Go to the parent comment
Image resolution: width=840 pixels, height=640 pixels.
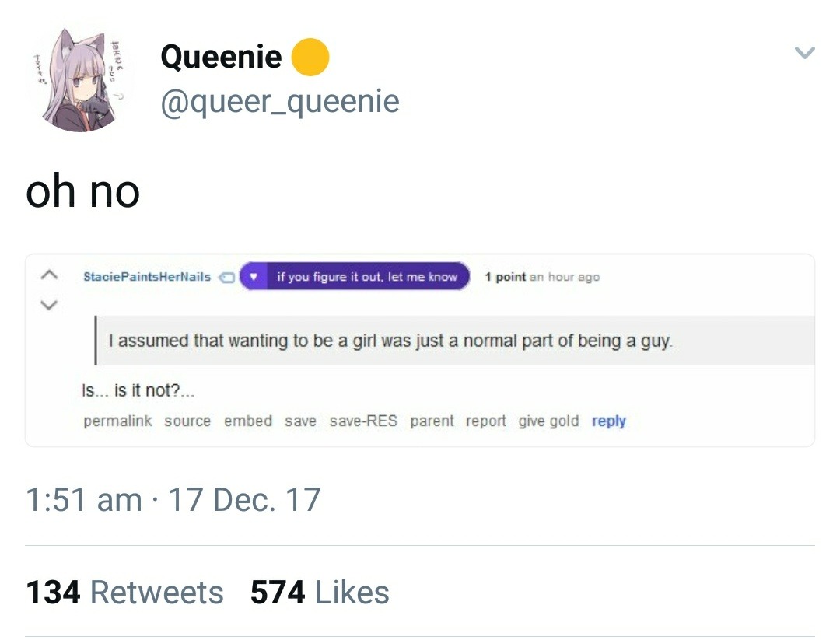coord(432,421)
